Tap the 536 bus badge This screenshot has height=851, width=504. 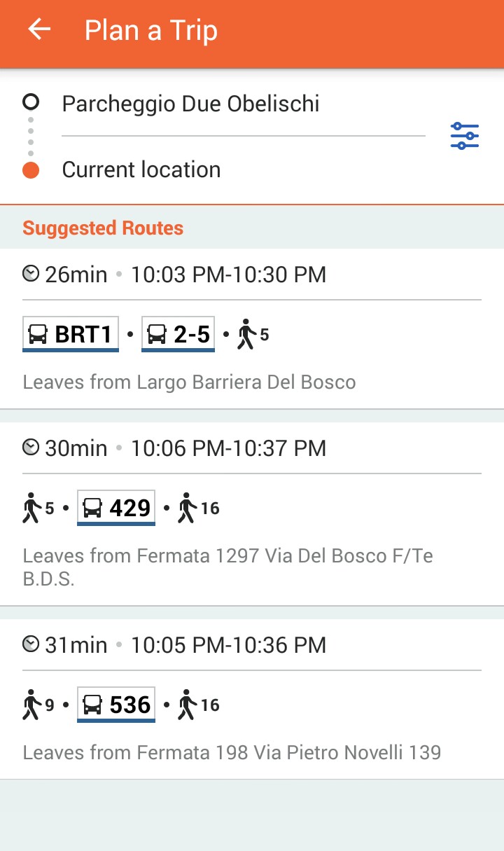pyautogui.click(x=116, y=705)
